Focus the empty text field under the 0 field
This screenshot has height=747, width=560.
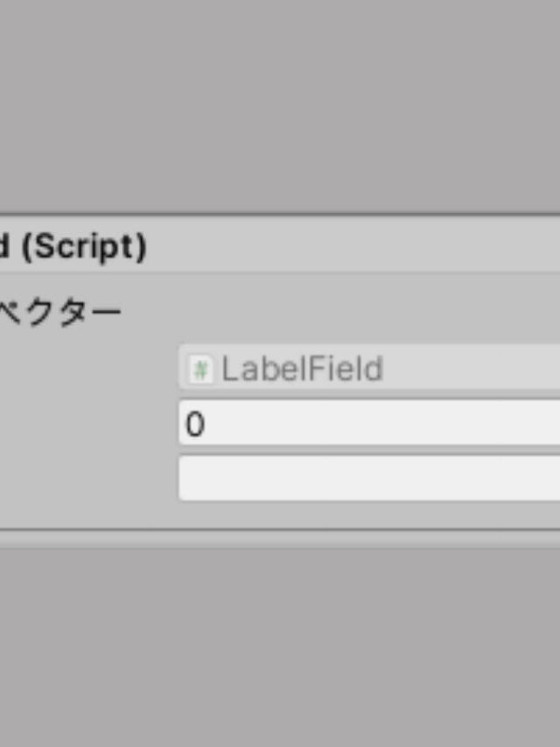[x=369, y=478]
